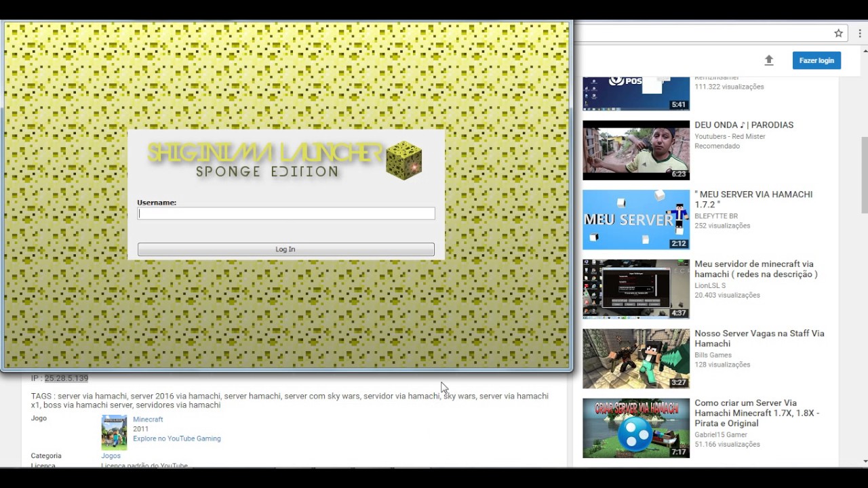Open the Explore no YouTube Gaming link
Viewport: 868px width, 488px height.
click(x=177, y=439)
